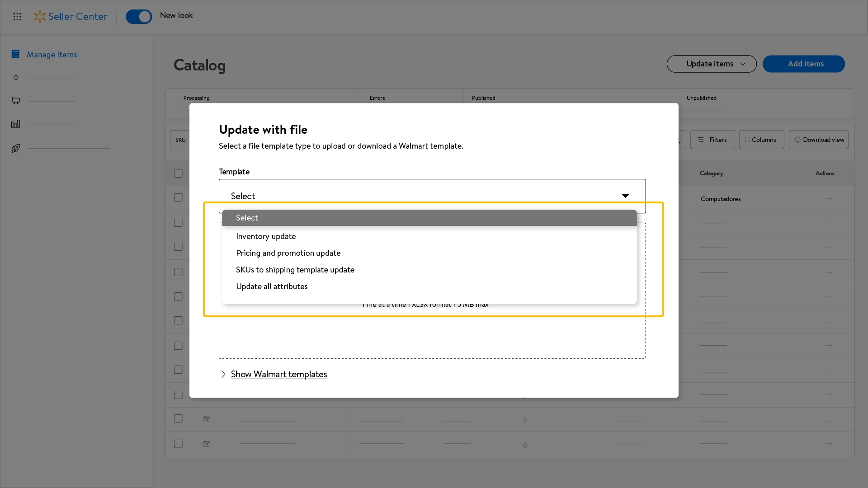Click the Add items button
868x488 pixels.
coord(803,64)
